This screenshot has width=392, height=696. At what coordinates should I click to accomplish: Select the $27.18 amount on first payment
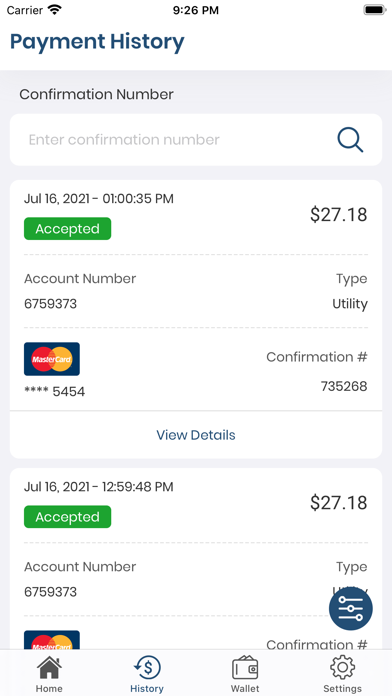(x=339, y=214)
